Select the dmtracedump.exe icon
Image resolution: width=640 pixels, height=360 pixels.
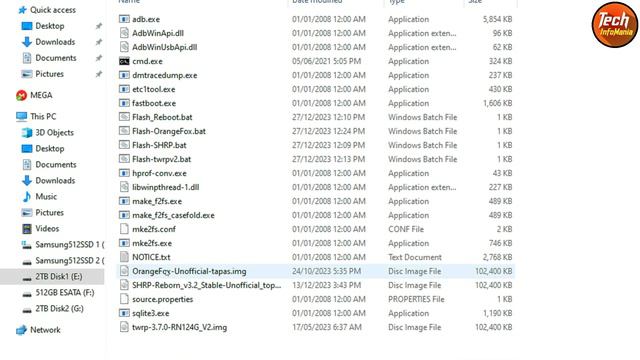coord(124,75)
